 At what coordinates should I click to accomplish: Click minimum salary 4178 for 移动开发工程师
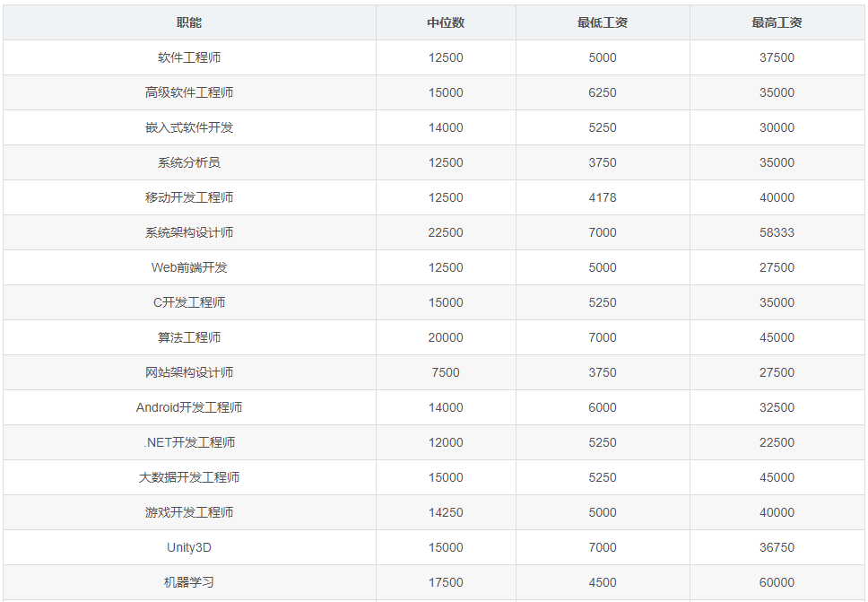[x=603, y=197]
